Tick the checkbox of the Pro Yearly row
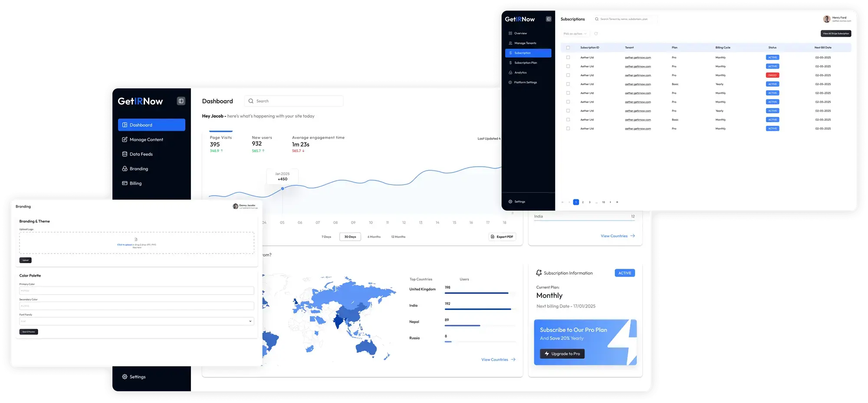This screenshot has width=868, height=403. [568, 111]
